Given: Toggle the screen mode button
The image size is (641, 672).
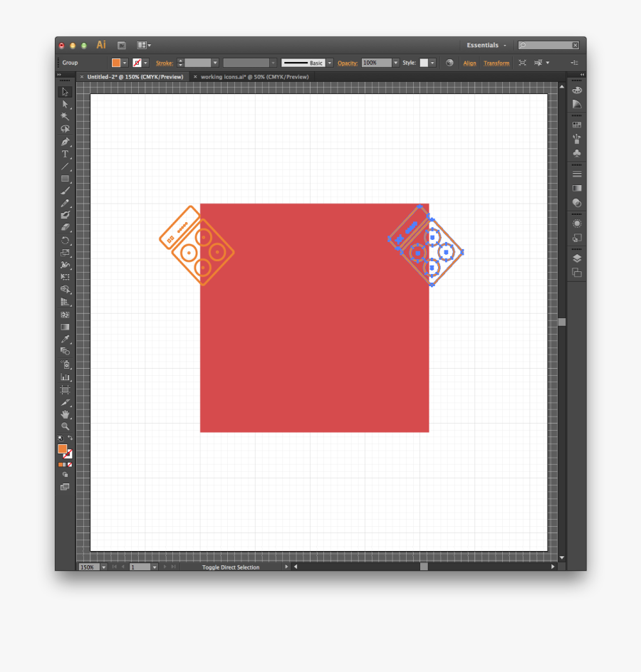Looking at the screenshot, I should pyautogui.click(x=65, y=487).
